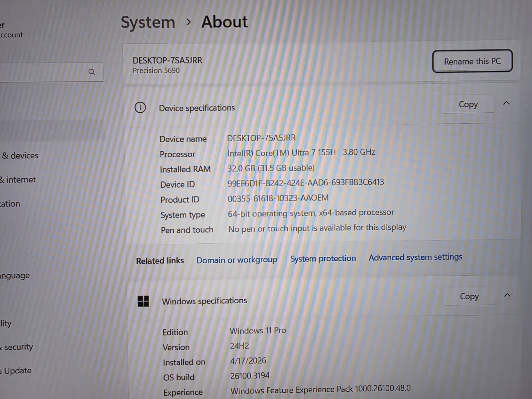Select the Version value 24H2
The height and width of the screenshot is (399, 532).
click(239, 346)
